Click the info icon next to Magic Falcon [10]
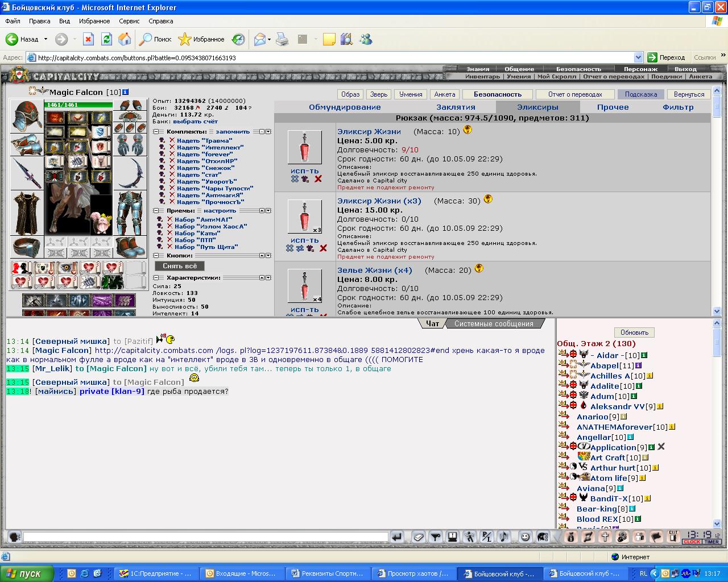 (x=126, y=92)
